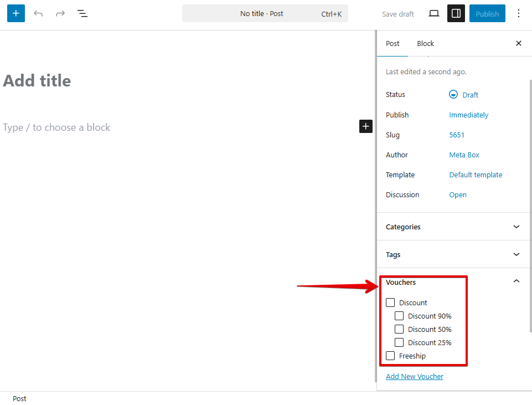532x405 pixels.
Task: Switch to the Block tab
Action: [425, 43]
